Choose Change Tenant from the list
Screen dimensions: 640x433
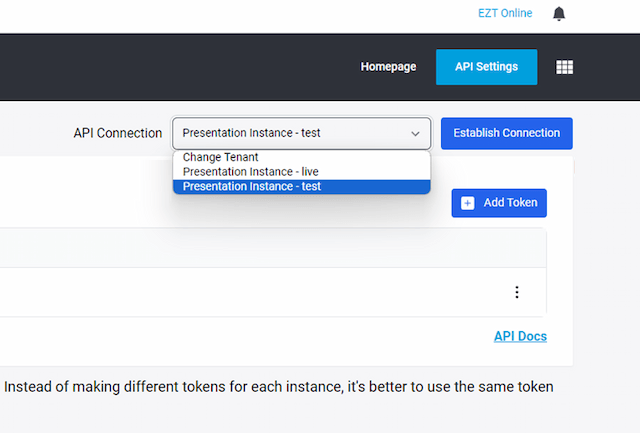221,157
